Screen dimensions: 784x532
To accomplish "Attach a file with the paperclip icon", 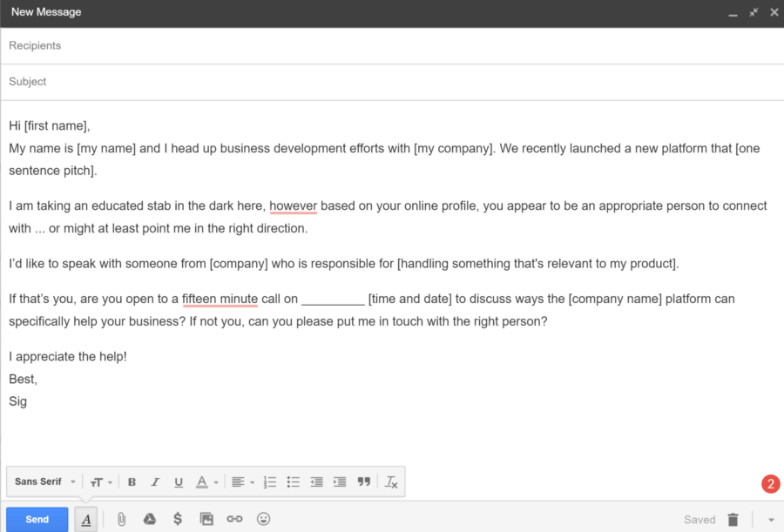I will [x=121, y=518].
